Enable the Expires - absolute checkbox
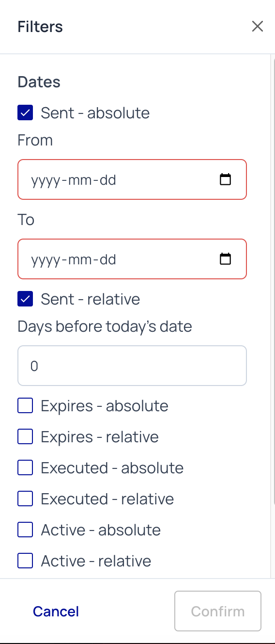This screenshot has height=644, width=275. click(x=25, y=405)
